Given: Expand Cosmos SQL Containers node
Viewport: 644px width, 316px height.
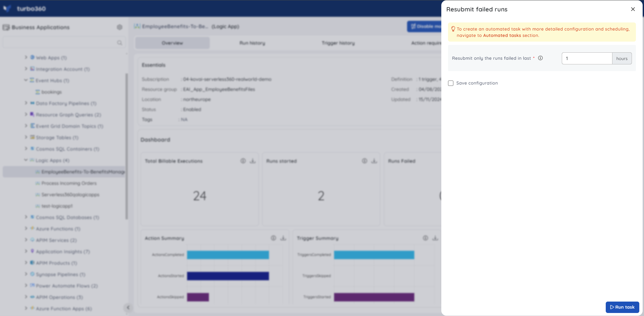Looking at the screenshot, I should pos(26,149).
